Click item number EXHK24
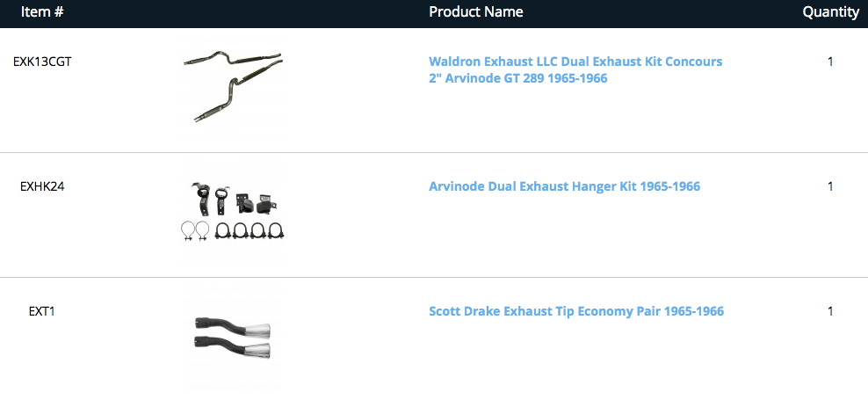The width and height of the screenshot is (868, 400). tap(42, 186)
